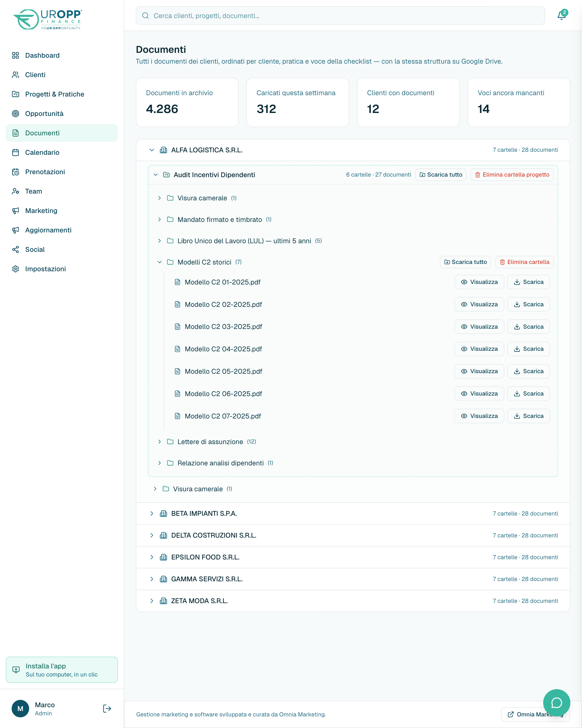This screenshot has height=728, width=582.
Task: Click the Dashboard grid icon
Action: (x=16, y=55)
